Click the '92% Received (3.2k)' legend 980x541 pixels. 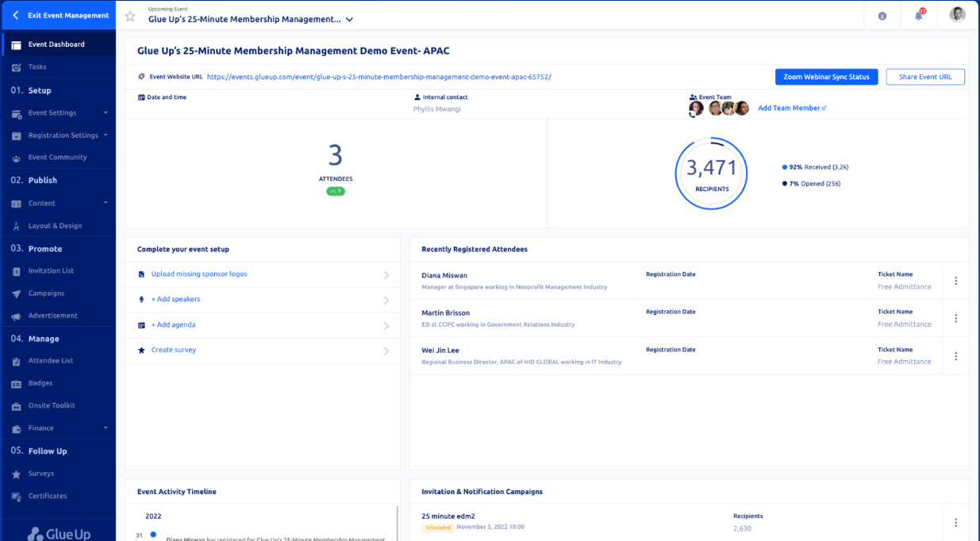[x=815, y=167]
